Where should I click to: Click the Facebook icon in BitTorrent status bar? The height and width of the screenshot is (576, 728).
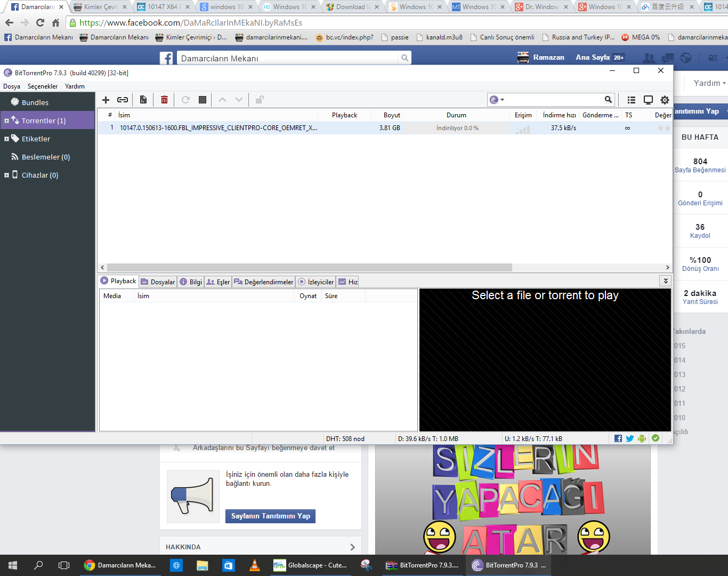618,438
